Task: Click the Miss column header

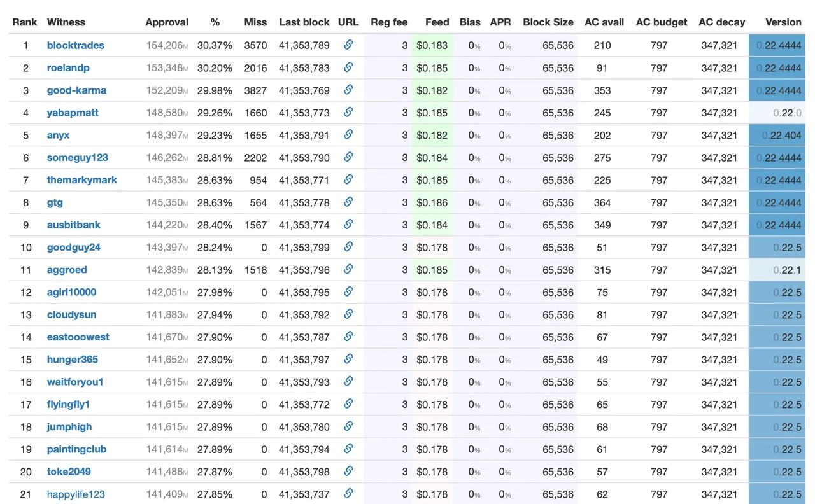Action: (255, 22)
